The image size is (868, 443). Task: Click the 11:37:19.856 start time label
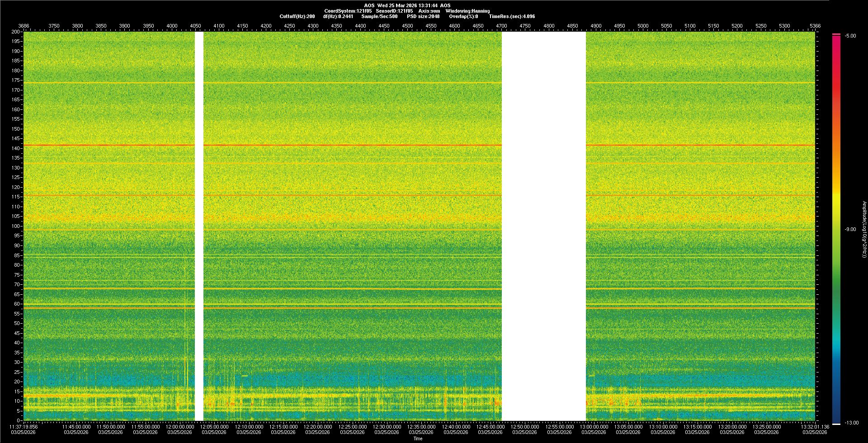(x=24, y=427)
